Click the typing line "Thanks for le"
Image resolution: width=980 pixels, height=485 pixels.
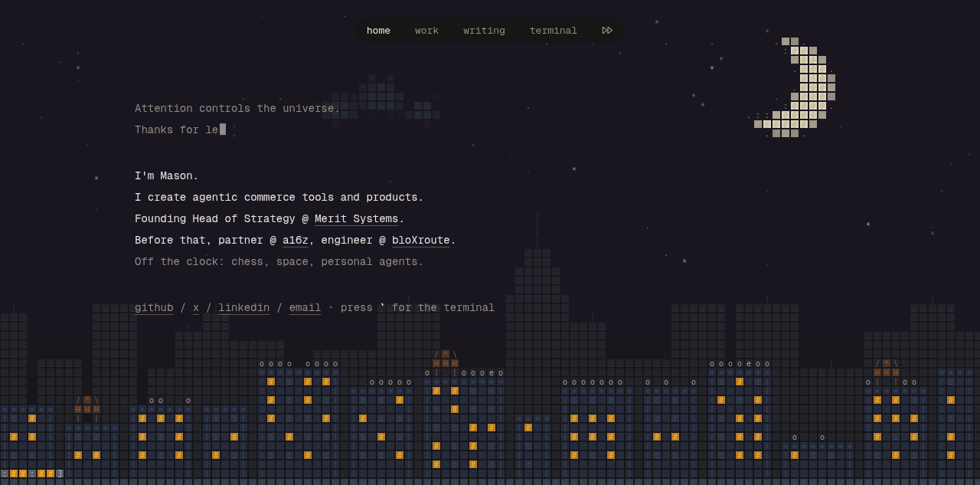pos(180,130)
